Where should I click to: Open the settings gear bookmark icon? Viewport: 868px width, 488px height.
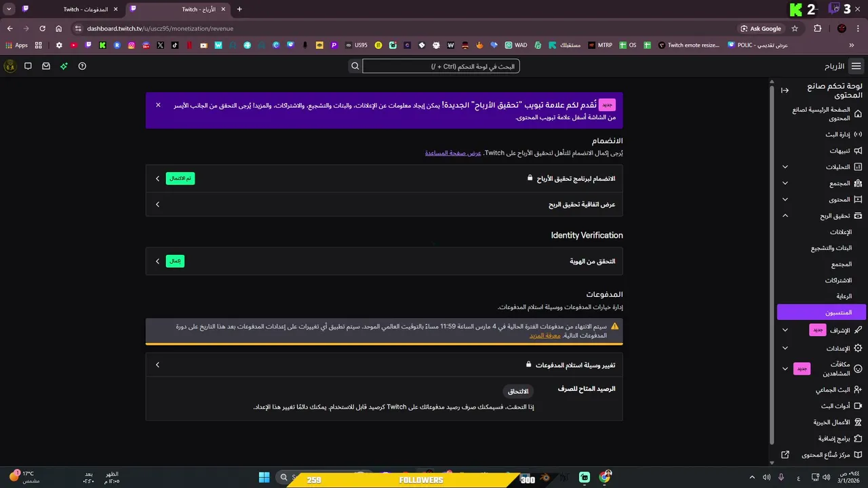point(59,45)
